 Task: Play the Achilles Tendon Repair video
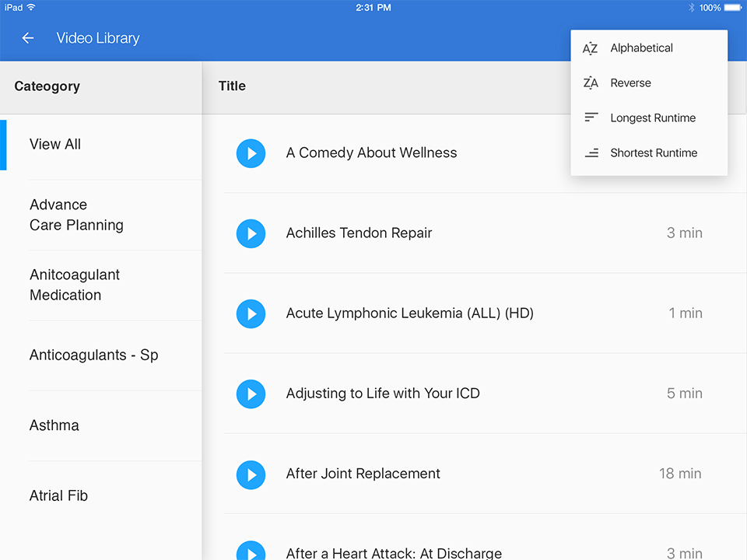click(x=251, y=233)
